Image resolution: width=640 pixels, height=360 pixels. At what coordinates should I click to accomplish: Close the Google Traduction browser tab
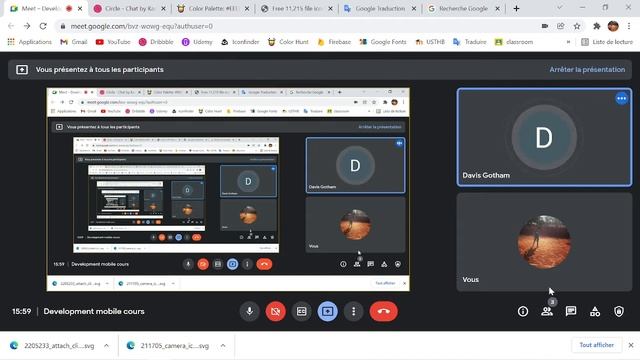[414, 9]
